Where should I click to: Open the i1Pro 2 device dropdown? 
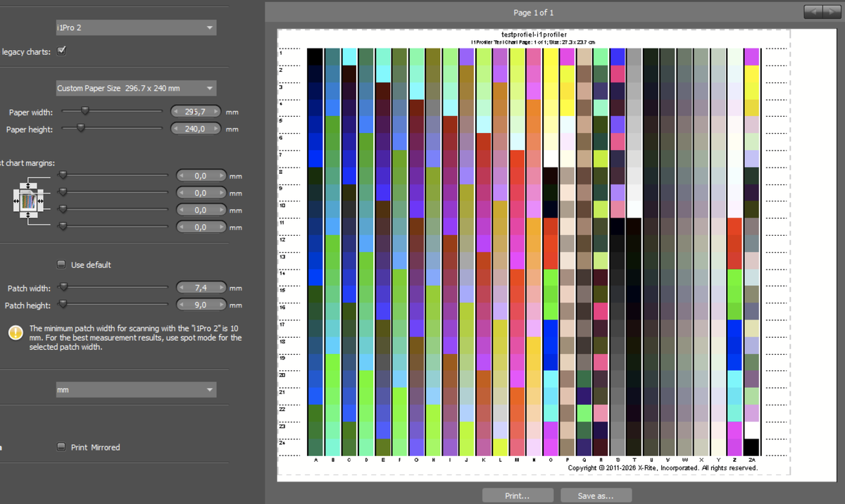(136, 27)
